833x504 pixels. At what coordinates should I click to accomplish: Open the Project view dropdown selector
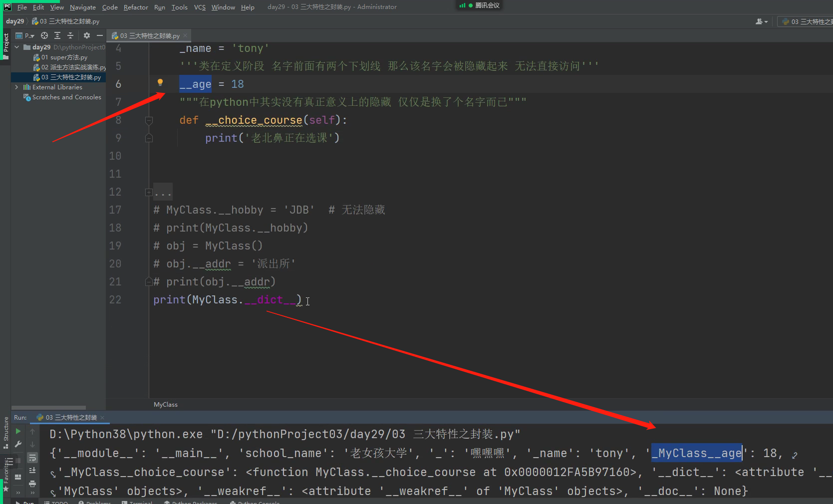tap(25, 35)
